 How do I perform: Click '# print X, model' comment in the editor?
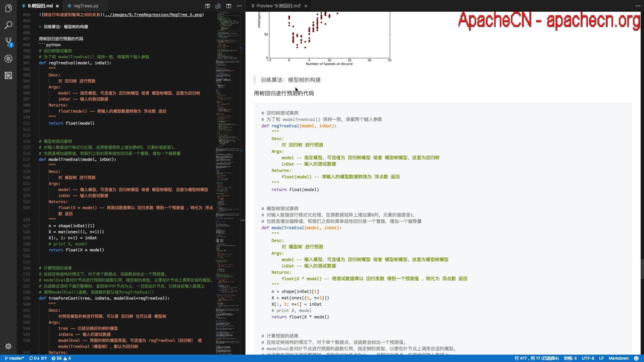click(x=68, y=244)
